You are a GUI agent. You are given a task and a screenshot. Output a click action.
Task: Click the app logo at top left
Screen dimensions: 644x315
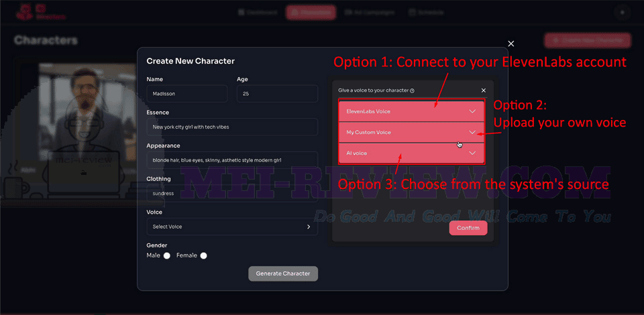click(40, 12)
